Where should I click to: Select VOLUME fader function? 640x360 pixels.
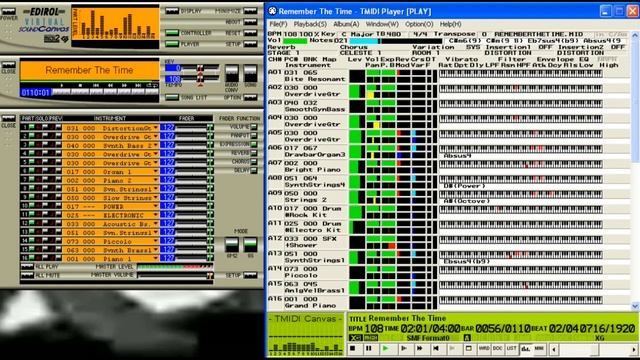point(254,127)
